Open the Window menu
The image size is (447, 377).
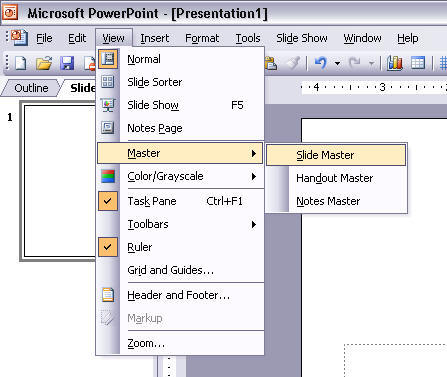tap(362, 38)
